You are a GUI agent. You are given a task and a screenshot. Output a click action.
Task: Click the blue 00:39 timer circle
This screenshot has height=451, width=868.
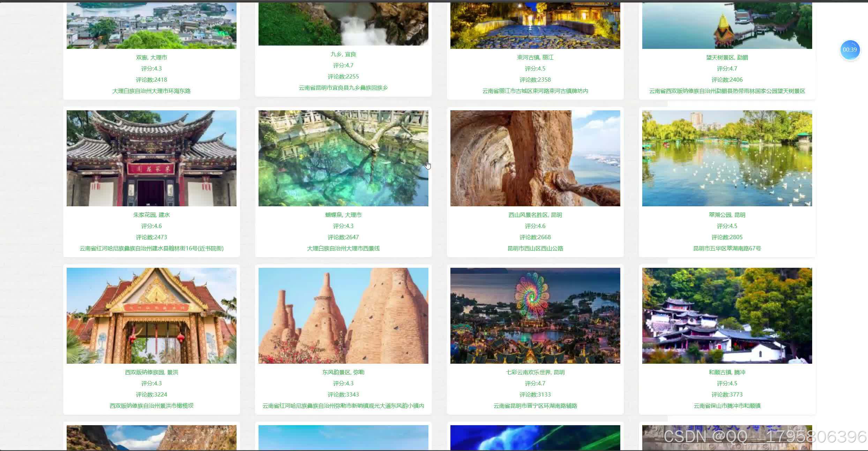(850, 50)
